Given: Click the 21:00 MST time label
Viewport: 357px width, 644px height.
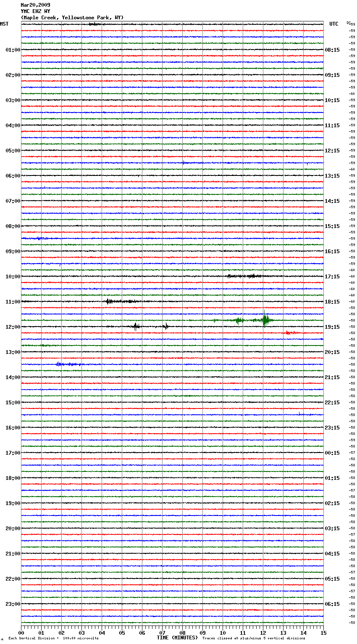Looking at the screenshot, I should (13, 554).
